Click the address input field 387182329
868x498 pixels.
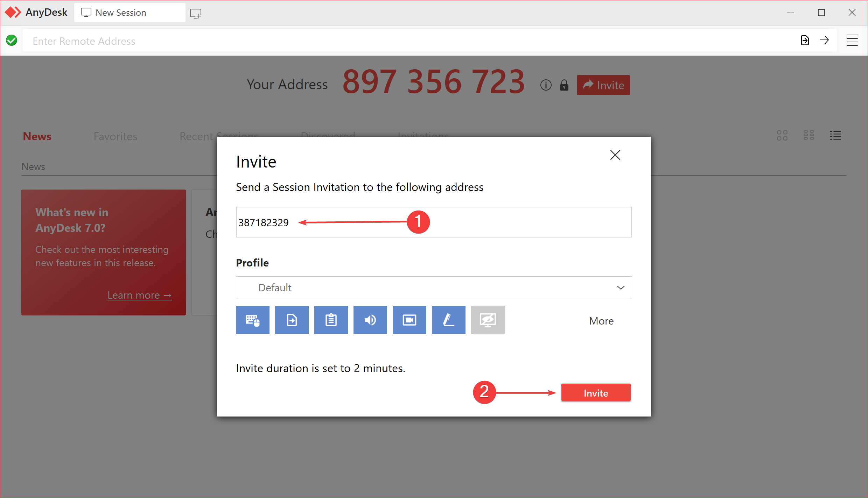tap(433, 222)
